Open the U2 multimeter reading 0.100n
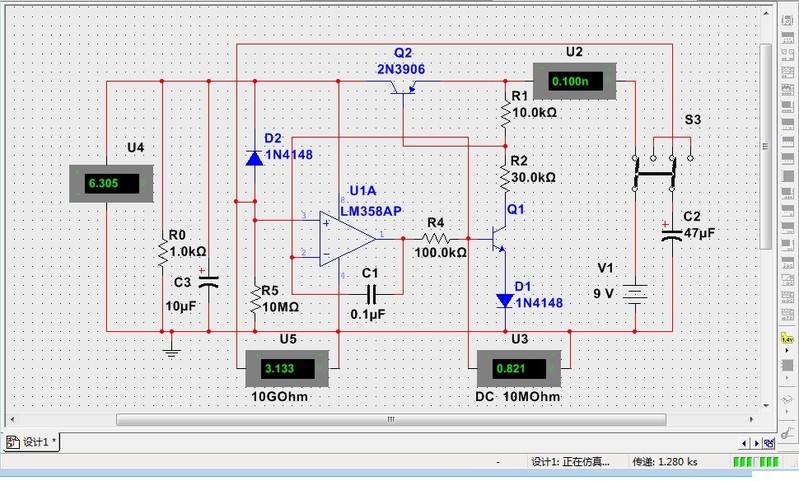799x481 pixels. pyautogui.click(x=575, y=81)
